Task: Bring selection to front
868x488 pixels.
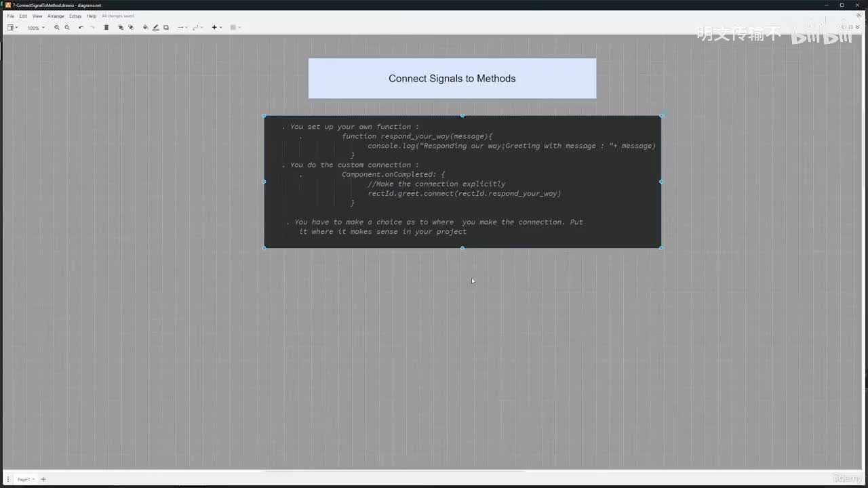Action: [121, 28]
